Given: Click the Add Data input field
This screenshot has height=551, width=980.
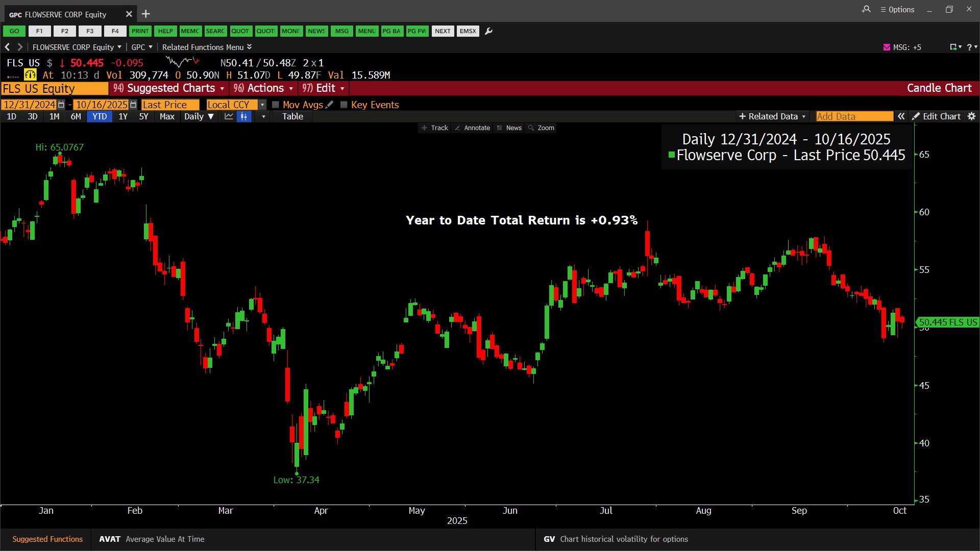Looking at the screenshot, I should 854,116.
